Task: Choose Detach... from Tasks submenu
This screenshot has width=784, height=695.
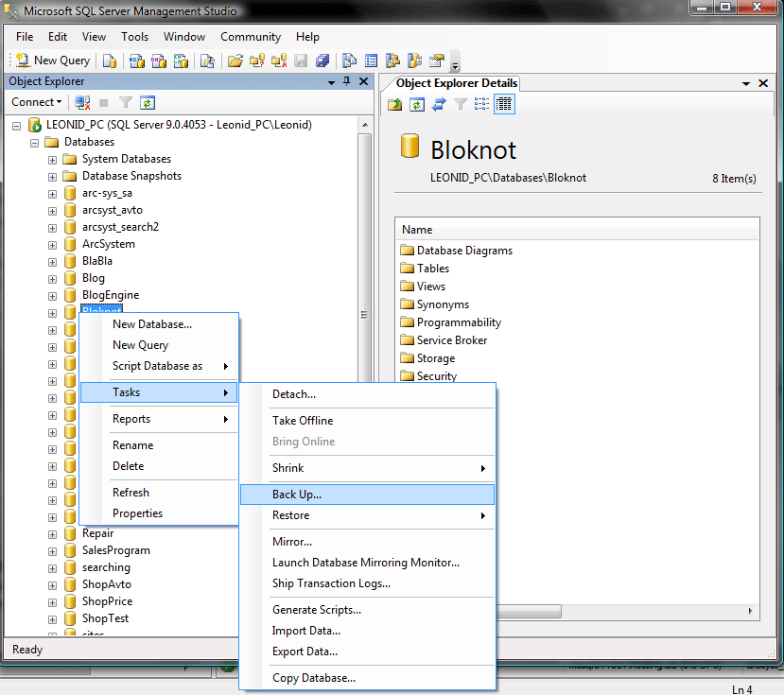Action: pyautogui.click(x=368, y=394)
